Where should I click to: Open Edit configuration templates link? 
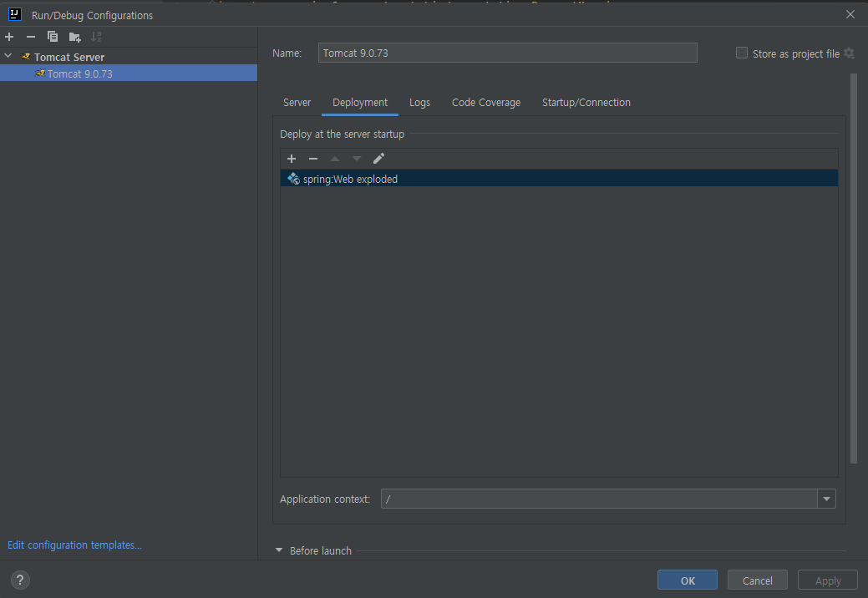point(74,545)
